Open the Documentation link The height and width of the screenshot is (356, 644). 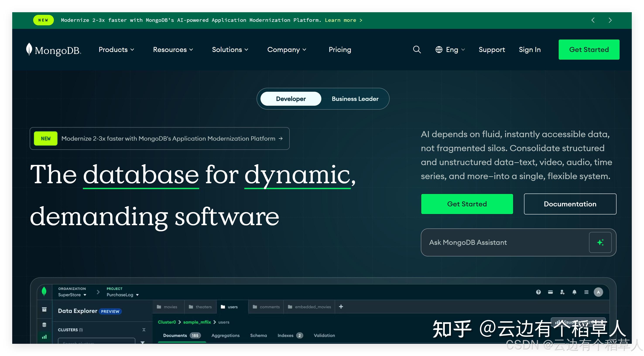click(570, 204)
